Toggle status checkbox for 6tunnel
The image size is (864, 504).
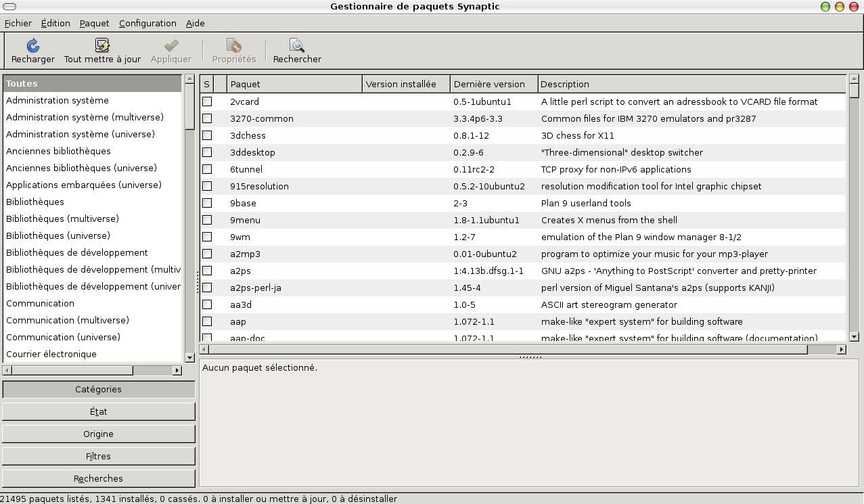(207, 169)
